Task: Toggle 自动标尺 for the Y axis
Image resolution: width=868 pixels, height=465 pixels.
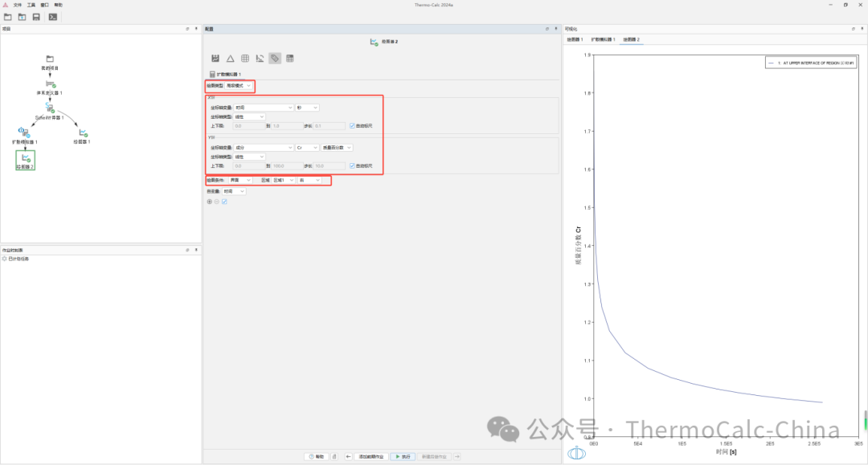Action: [x=351, y=166]
